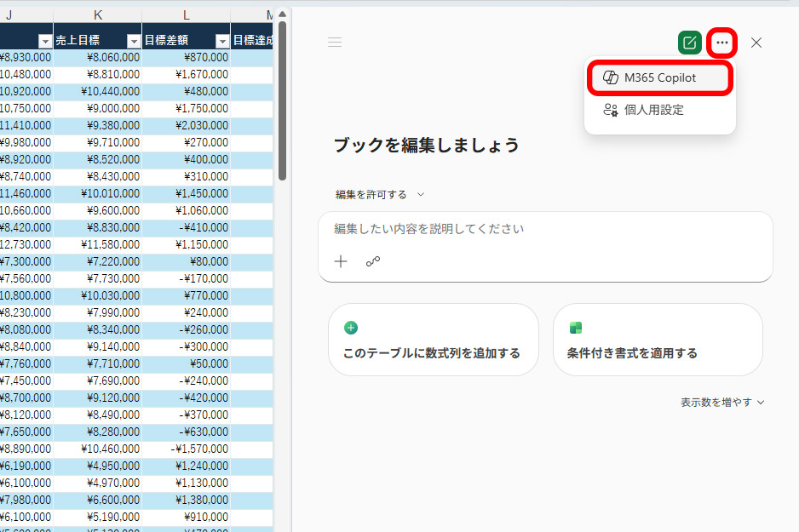
Task: Expand the 編集を許可する dropdown
Action: [380, 194]
